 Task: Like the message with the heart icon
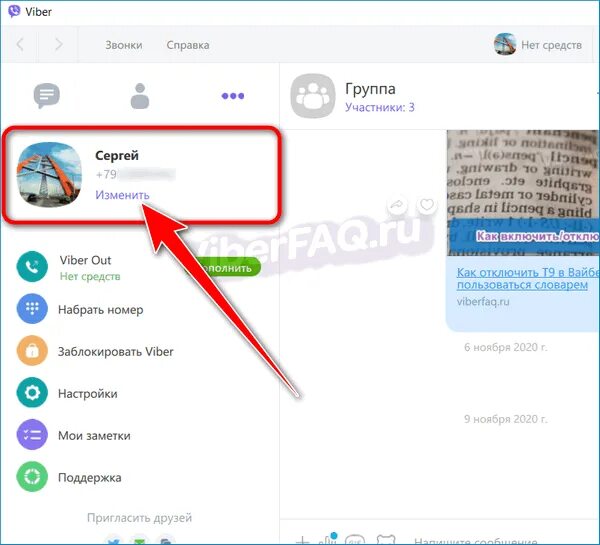(x=427, y=205)
